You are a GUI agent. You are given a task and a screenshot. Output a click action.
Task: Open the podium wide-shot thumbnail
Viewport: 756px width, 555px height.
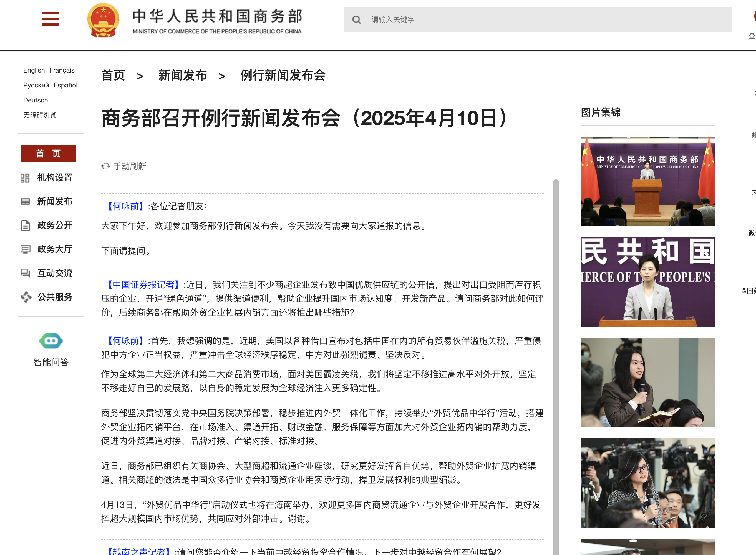(647, 181)
